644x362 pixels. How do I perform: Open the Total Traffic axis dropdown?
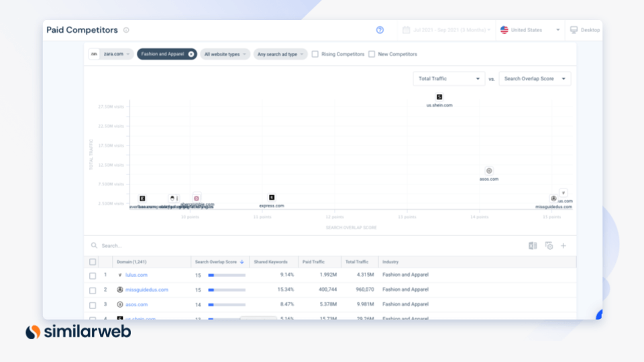tap(449, 79)
